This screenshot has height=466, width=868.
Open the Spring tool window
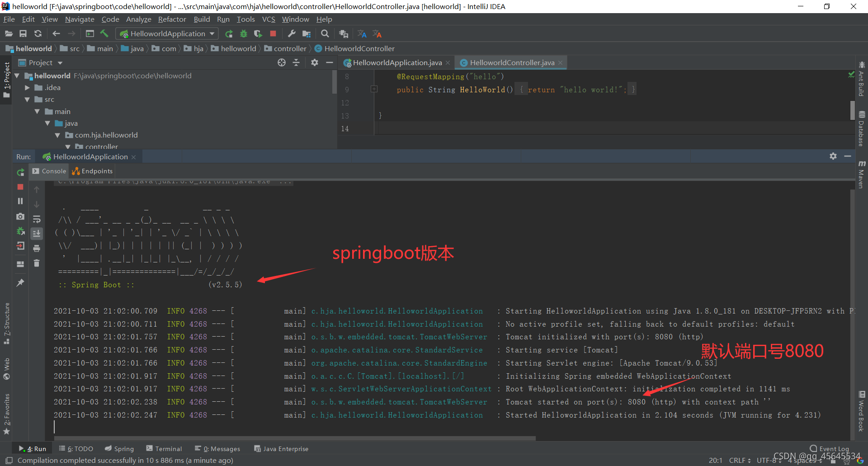coord(119,449)
